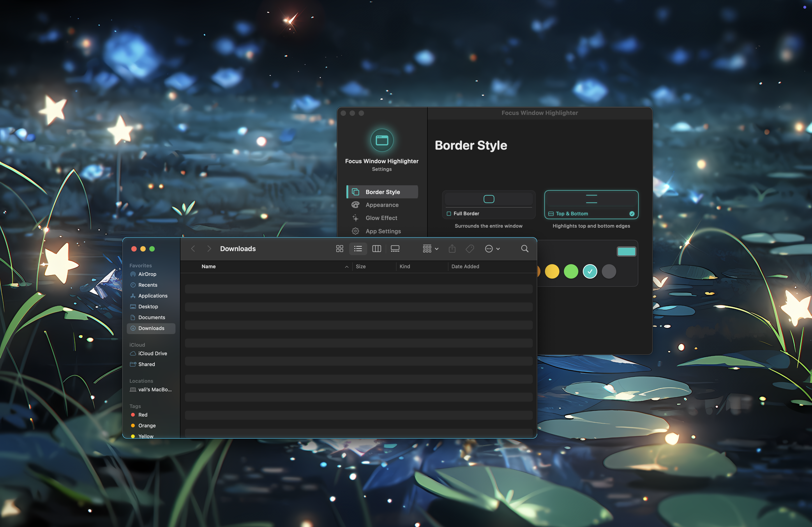Open the Applications item in Finder sidebar

click(x=153, y=296)
